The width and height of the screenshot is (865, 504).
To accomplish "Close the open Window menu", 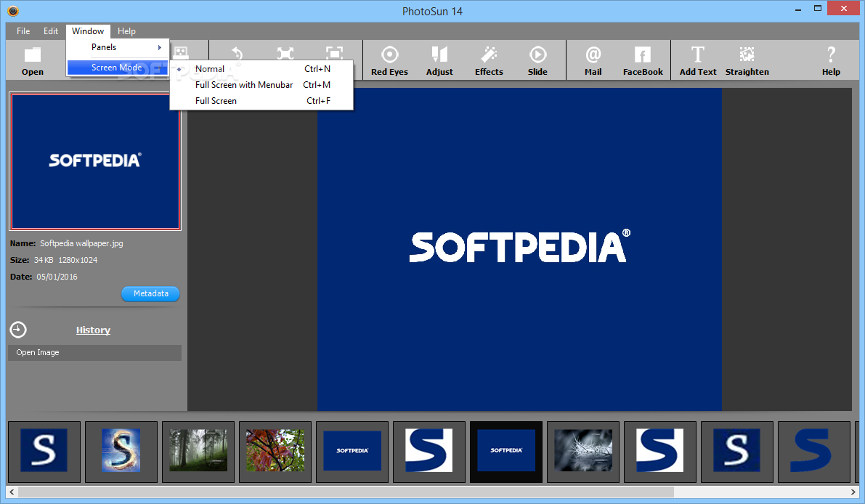I will click(88, 31).
